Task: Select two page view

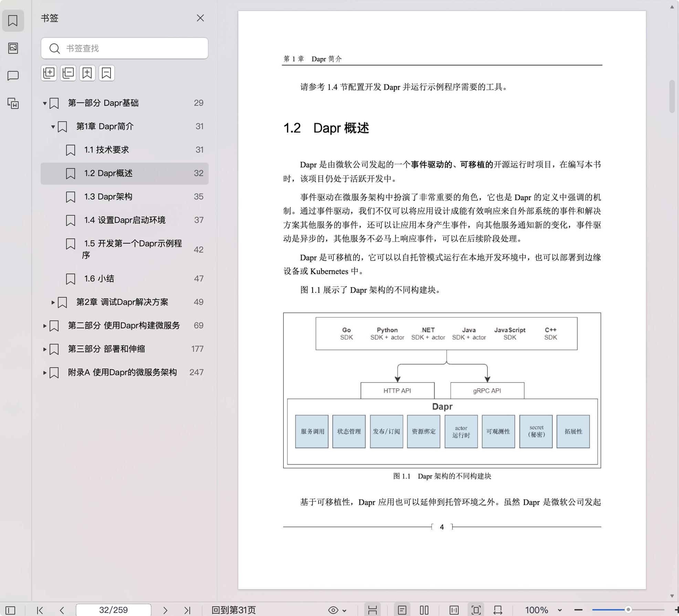Action: [x=424, y=610]
